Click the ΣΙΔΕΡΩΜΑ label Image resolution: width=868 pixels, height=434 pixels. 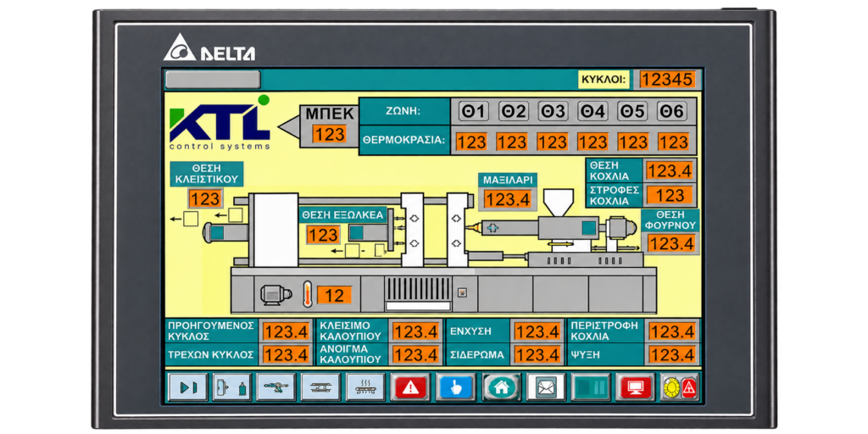[477, 355]
